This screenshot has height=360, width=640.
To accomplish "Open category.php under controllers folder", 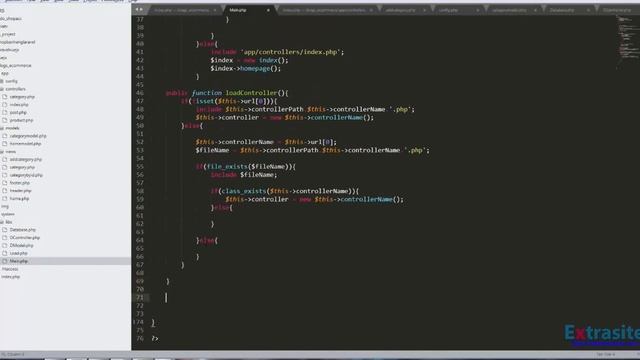I will click(x=22, y=97).
